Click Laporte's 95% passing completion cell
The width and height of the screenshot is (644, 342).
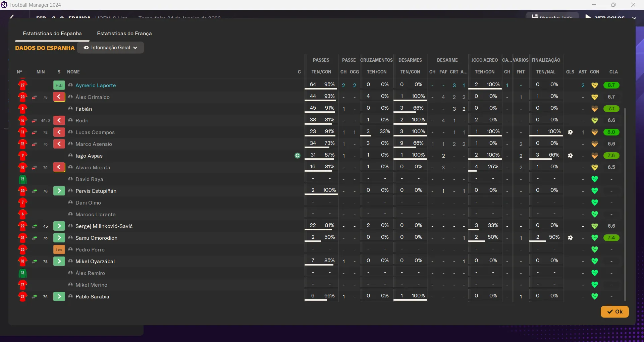tap(329, 84)
